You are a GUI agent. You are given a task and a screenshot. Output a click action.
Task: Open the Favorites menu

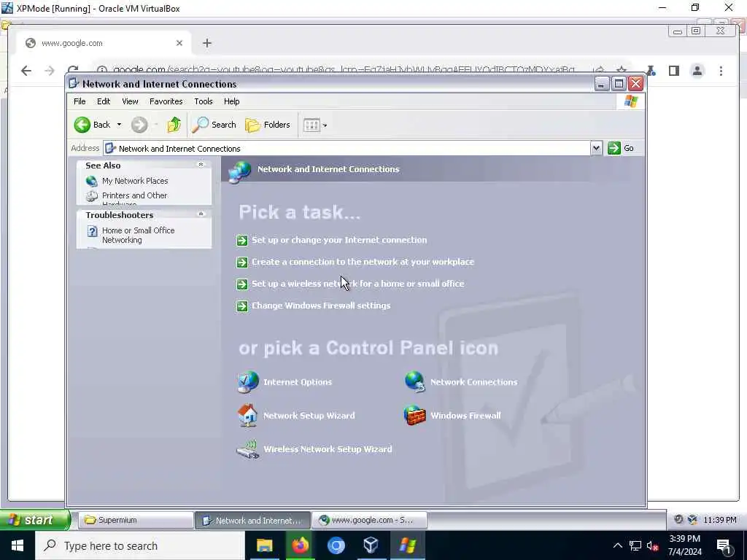pos(166,101)
